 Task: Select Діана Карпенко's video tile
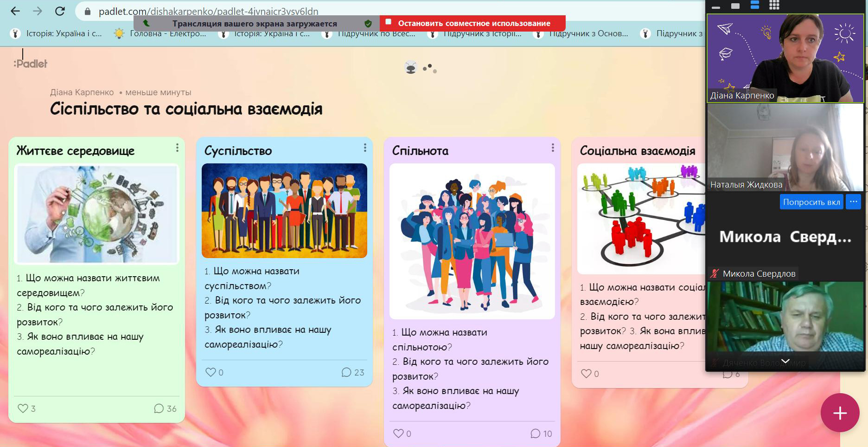(785, 58)
